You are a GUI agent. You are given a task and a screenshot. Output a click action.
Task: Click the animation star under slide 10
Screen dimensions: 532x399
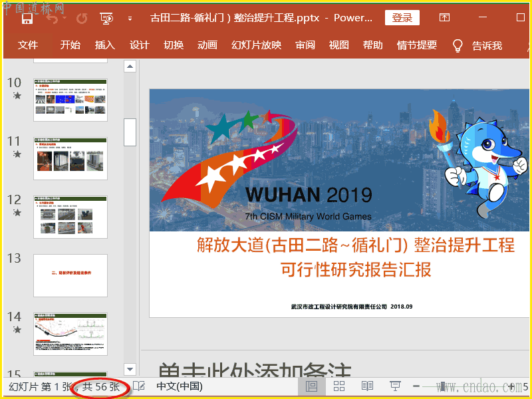17,96
